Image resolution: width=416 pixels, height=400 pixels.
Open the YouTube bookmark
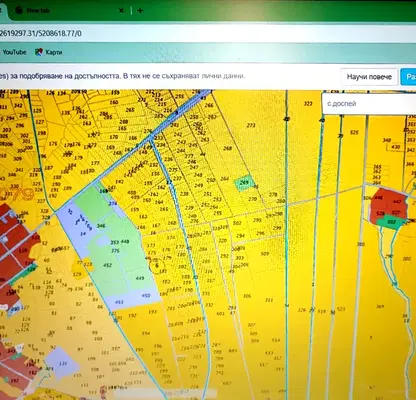pyautogui.click(x=14, y=52)
